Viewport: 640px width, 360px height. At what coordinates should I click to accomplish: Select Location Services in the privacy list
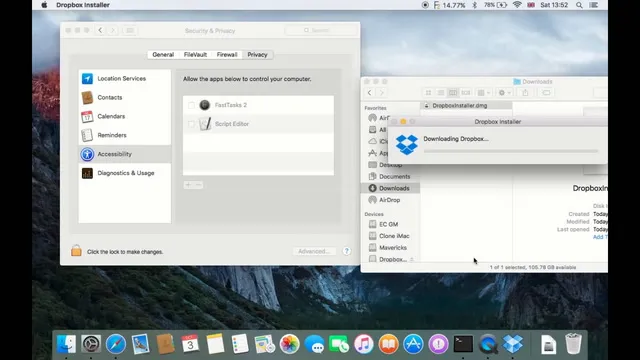pos(124,78)
